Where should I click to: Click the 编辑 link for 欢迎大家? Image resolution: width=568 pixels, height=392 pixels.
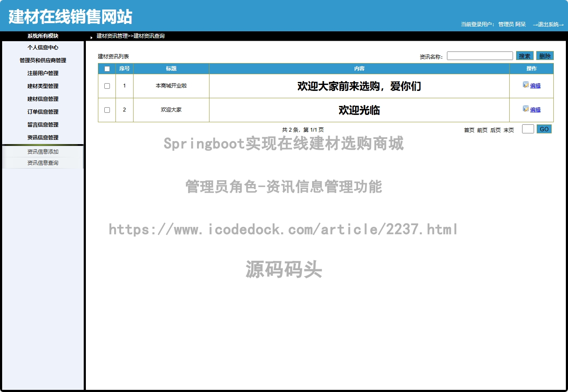tap(535, 110)
